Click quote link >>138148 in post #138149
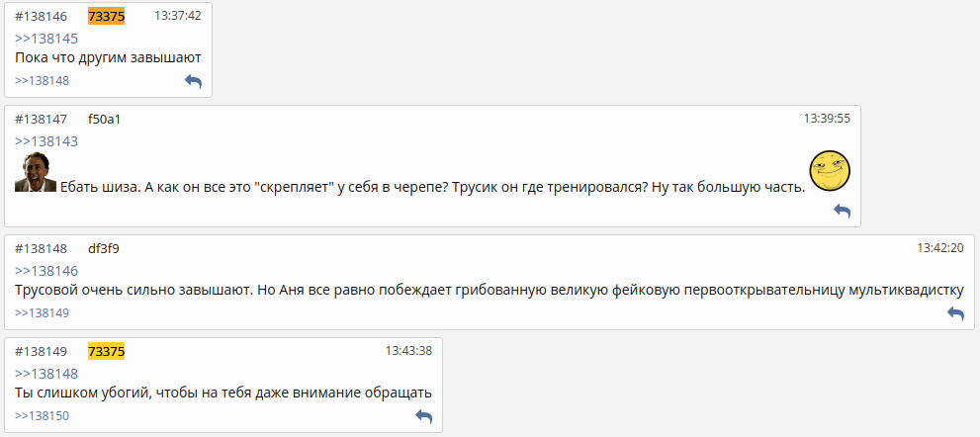980x437 pixels. click(45, 373)
